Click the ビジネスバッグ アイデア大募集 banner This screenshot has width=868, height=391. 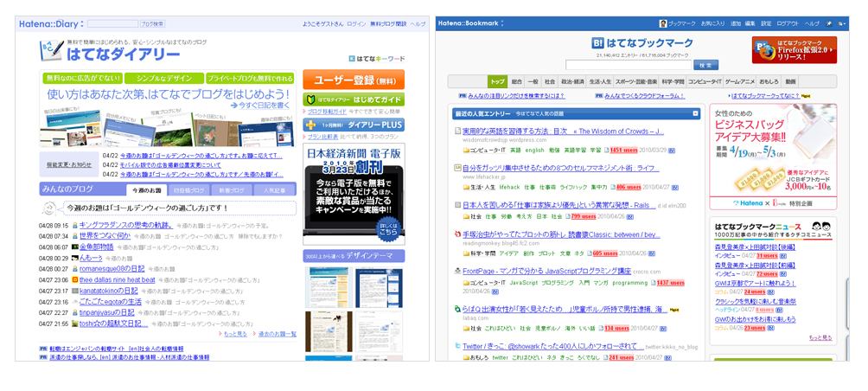point(773,157)
